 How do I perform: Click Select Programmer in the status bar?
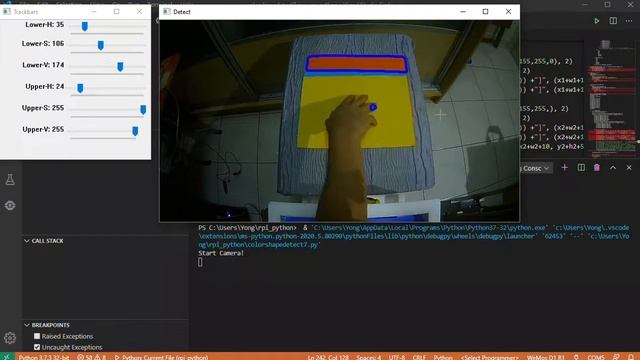point(489,357)
